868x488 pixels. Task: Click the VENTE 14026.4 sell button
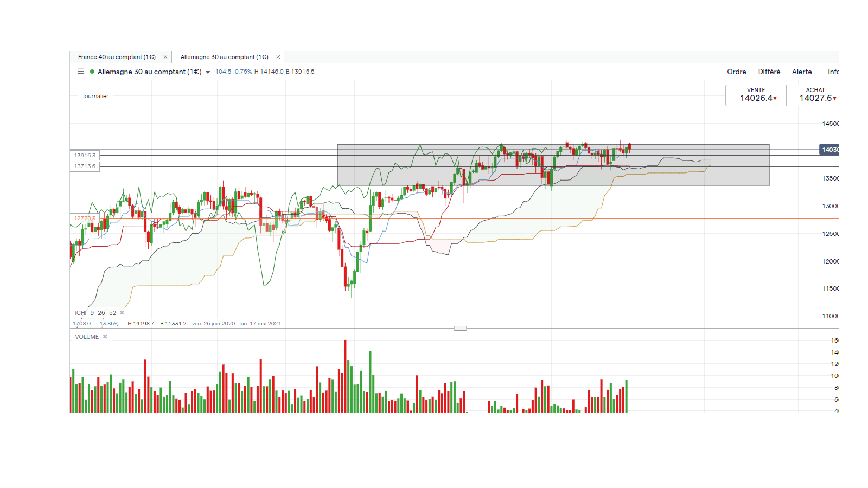pyautogui.click(x=756, y=95)
